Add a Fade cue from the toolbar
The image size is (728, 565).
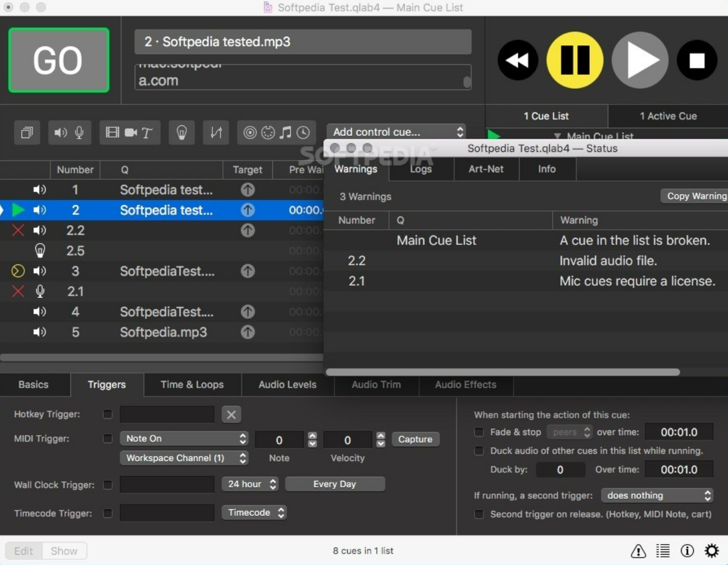click(216, 133)
